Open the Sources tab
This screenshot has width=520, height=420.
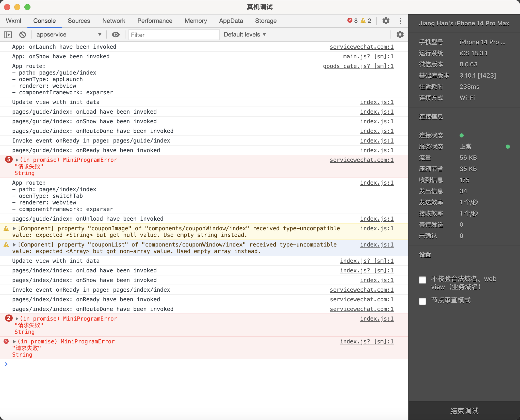click(79, 21)
